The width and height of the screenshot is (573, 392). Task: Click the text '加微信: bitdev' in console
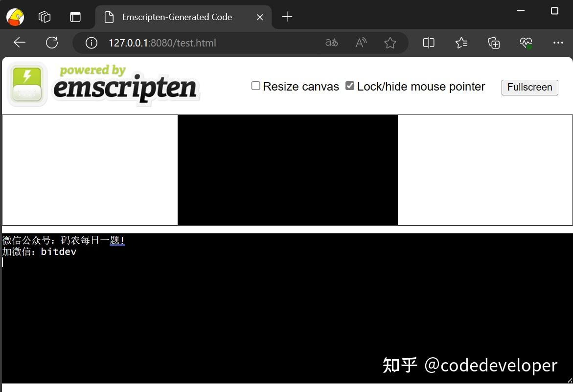(39, 252)
